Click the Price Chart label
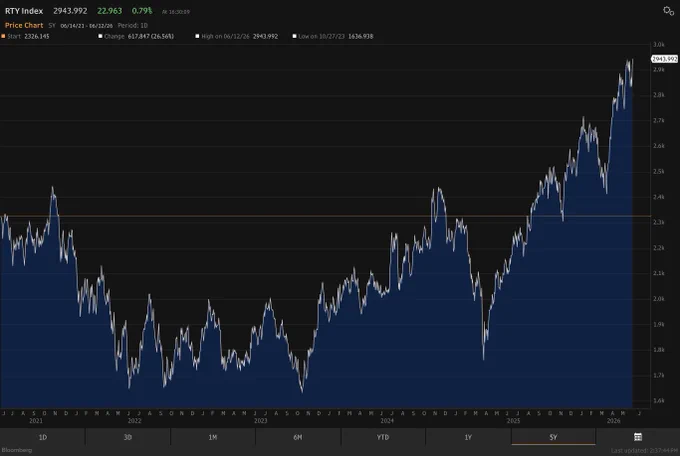The image size is (680, 456). point(24,26)
